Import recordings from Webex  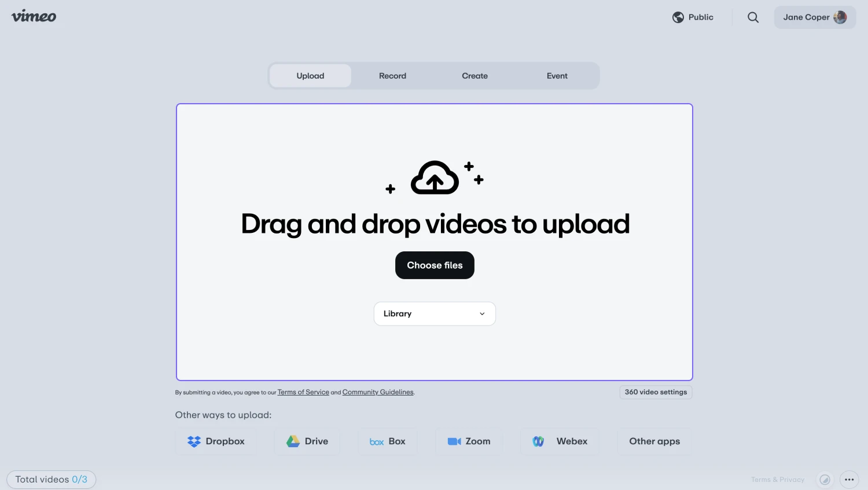click(x=560, y=441)
